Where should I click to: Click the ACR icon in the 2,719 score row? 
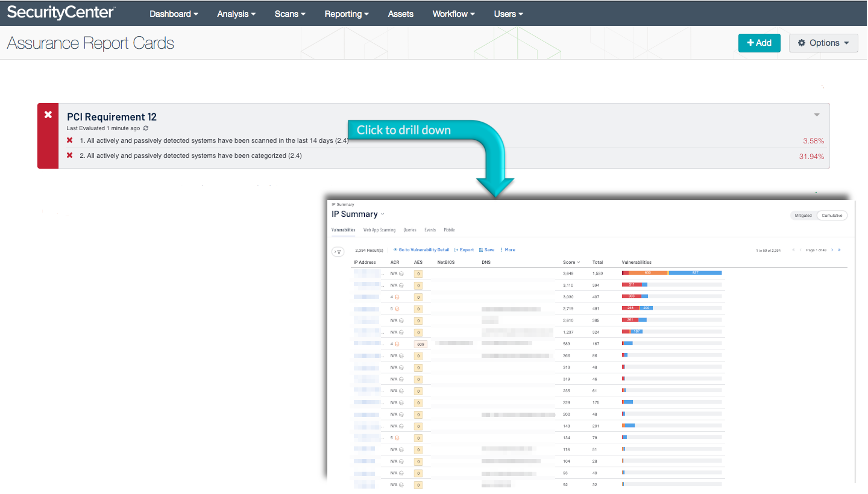(x=397, y=309)
